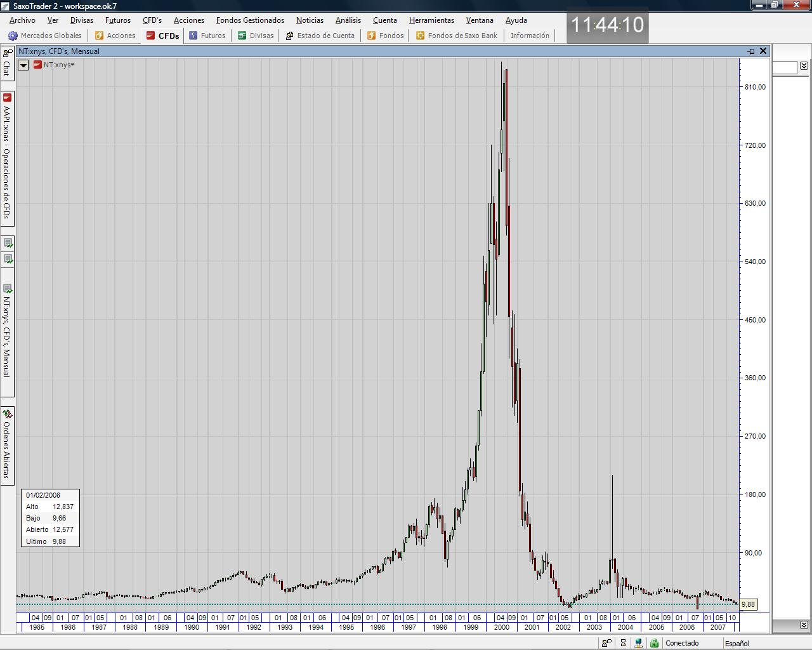Open the Herramientas menu
The height and width of the screenshot is (650, 812).
431,20
